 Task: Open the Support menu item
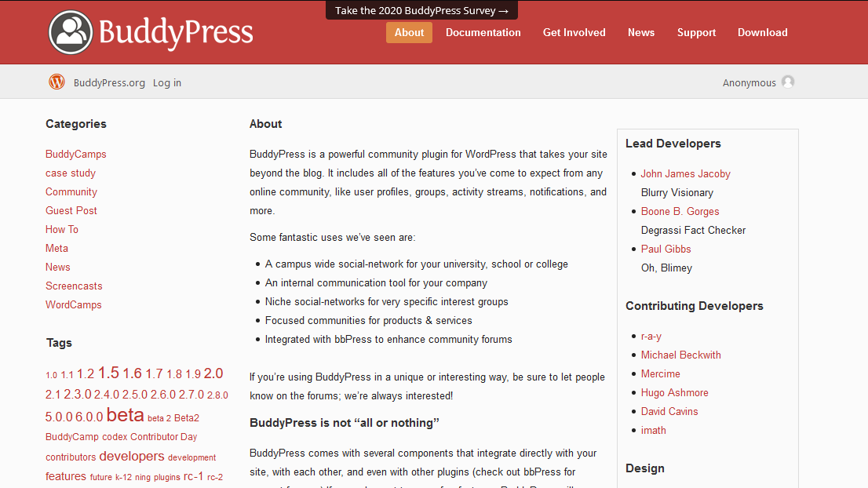696,33
